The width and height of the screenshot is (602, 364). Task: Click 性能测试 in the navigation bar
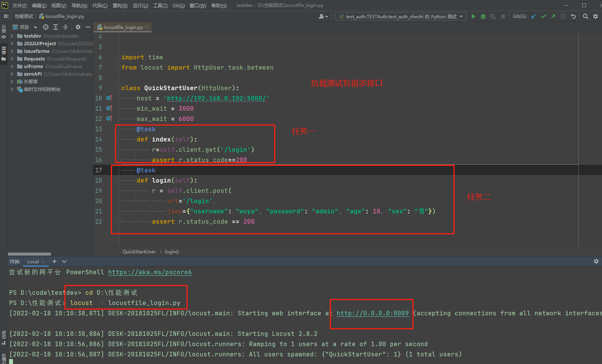pos(24,16)
